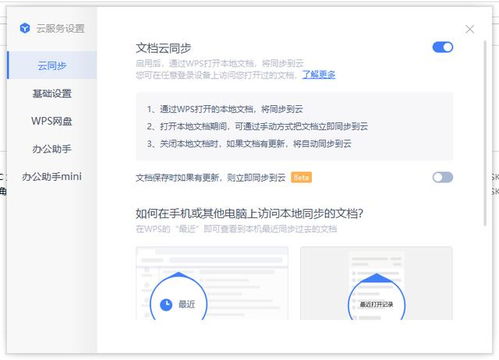Click the 云服务设置 title text

click(60, 29)
